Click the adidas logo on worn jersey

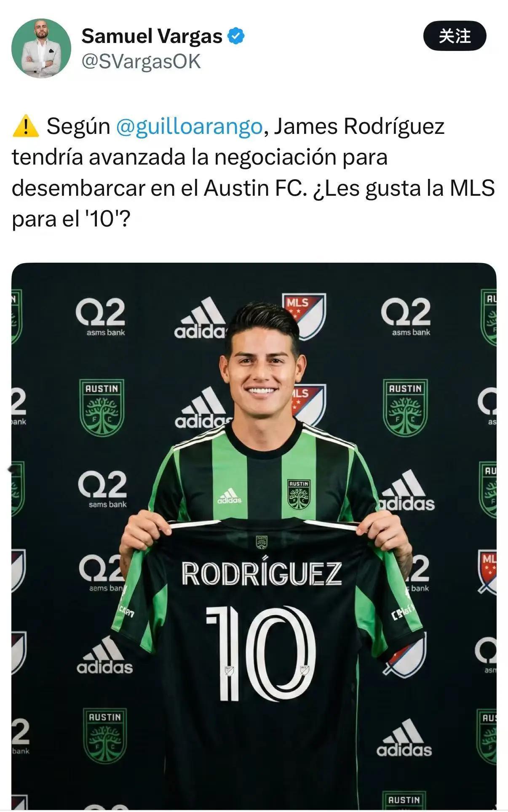[229, 496]
